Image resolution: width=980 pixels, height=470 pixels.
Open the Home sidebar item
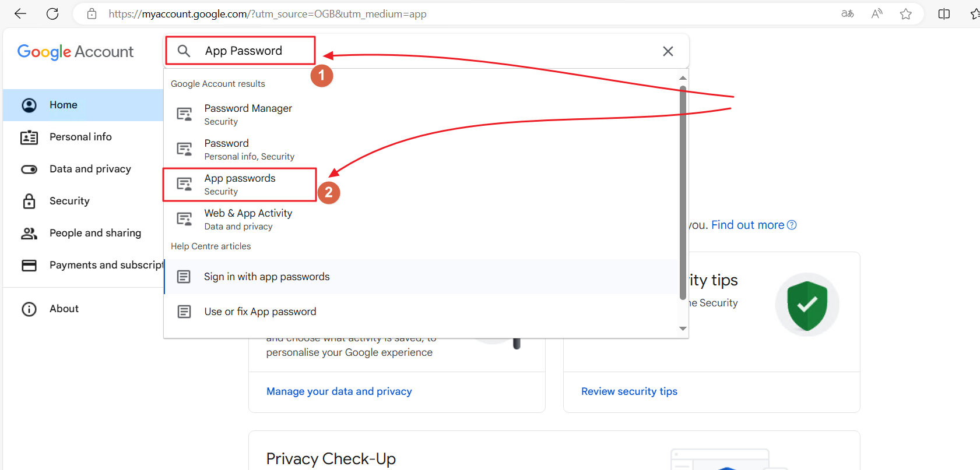(64, 105)
